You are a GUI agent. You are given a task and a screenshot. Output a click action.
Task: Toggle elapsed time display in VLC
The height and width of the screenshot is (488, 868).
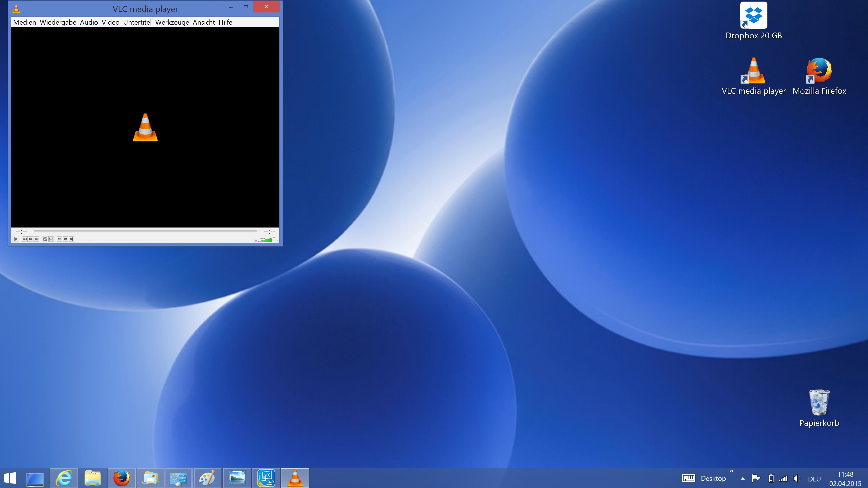(21, 232)
